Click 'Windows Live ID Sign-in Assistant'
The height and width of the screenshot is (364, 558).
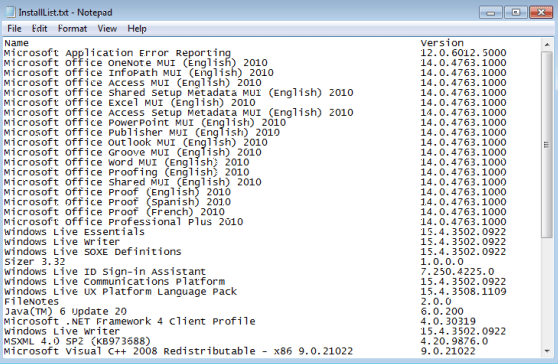click(105, 272)
